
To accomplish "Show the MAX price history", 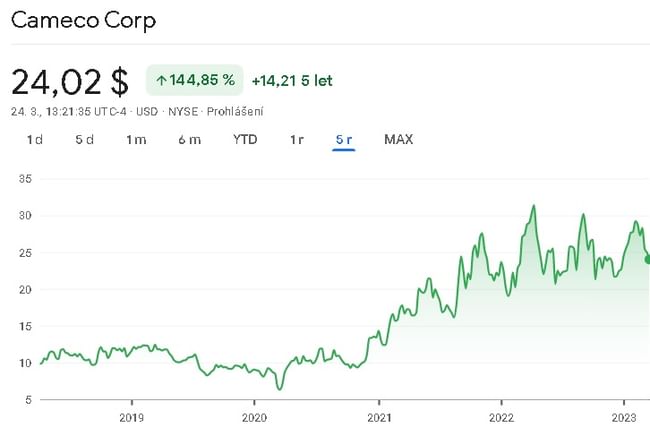I will coord(399,139).
